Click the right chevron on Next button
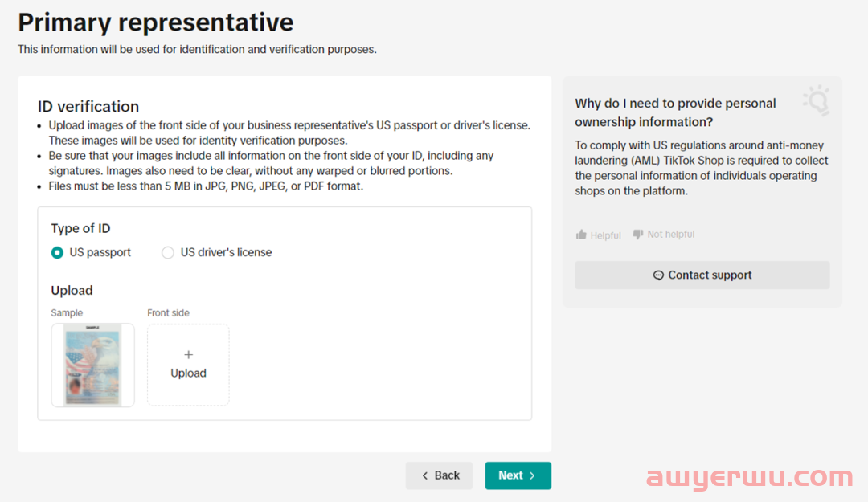Image resolution: width=868 pixels, height=502 pixels. (532, 475)
